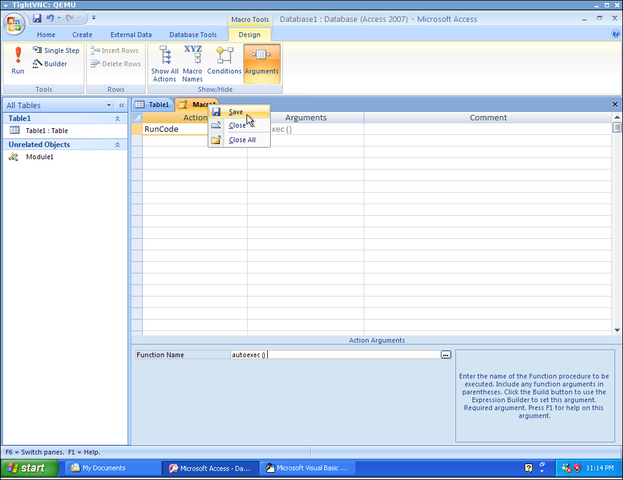Collapse the Unrelated Objects group chevron
The height and width of the screenshot is (480, 623).
point(117,145)
